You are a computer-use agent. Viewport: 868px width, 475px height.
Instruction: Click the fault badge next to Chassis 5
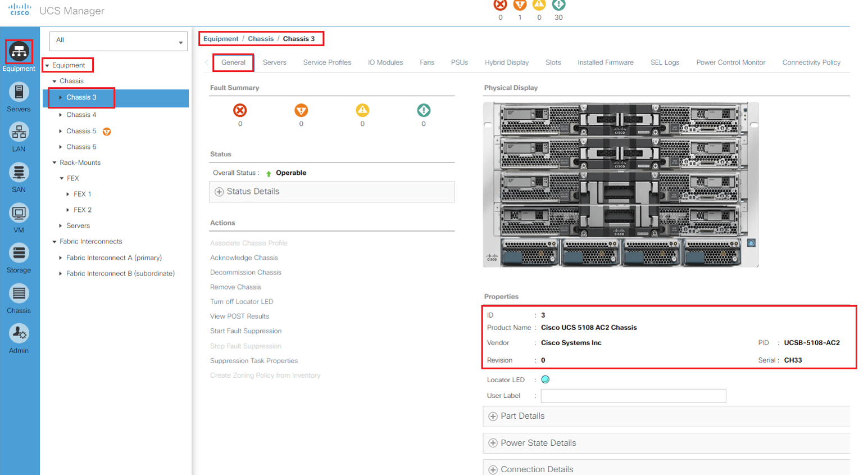click(107, 132)
